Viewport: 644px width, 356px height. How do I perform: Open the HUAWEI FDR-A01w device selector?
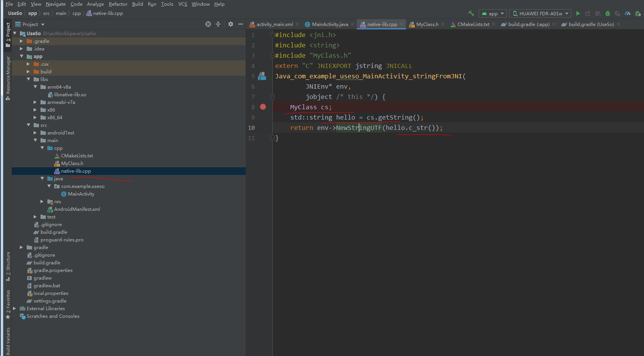pyautogui.click(x=540, y=13)
